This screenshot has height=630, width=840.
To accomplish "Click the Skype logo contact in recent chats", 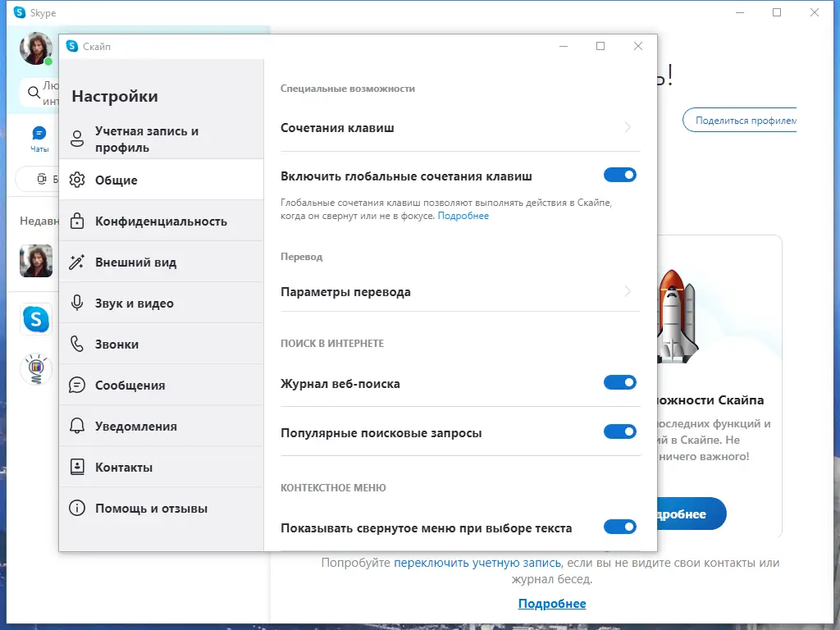I will pyautogui.click(x=36, y=319).
